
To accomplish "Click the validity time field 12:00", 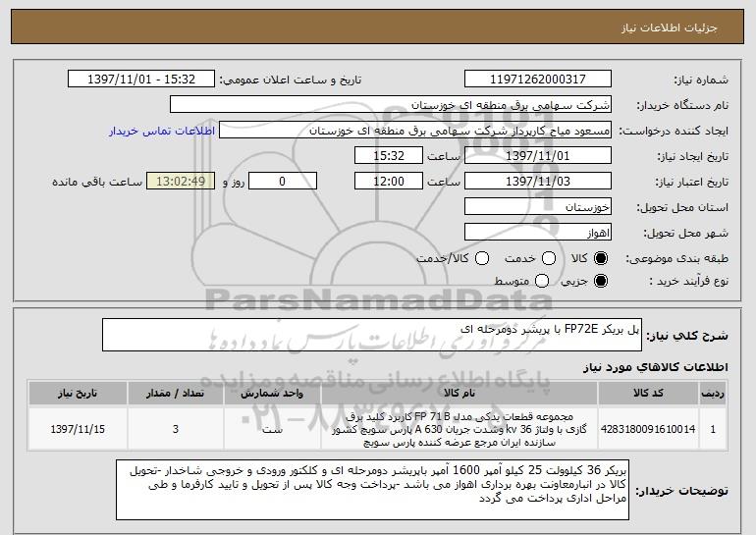I will (x=389, y=182).
